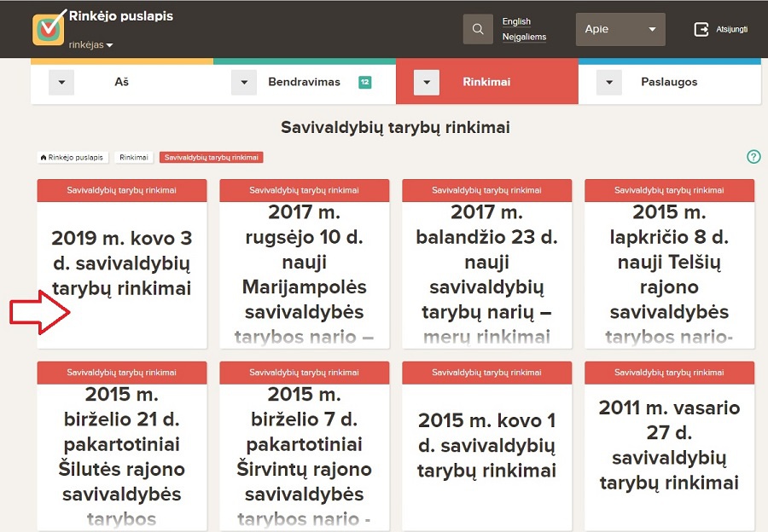The height and width of the screenshot is (532, 768).
Task: Open the Apie dropdown menu
Action: point(620,29)
